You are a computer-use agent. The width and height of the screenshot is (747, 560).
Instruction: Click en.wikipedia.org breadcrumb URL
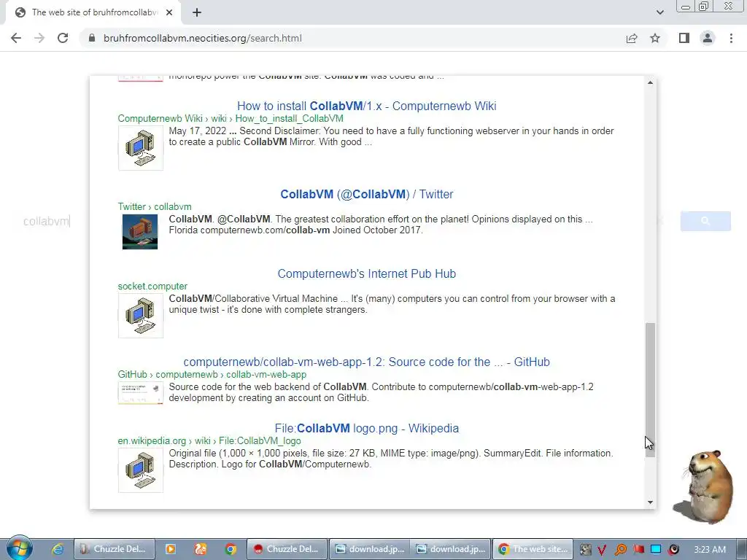click(209, 440)
